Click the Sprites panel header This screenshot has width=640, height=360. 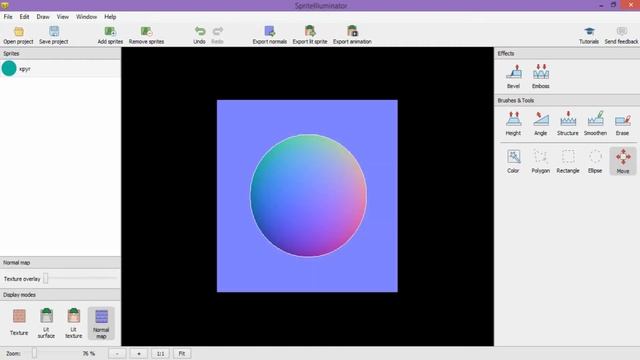[60, 53]
